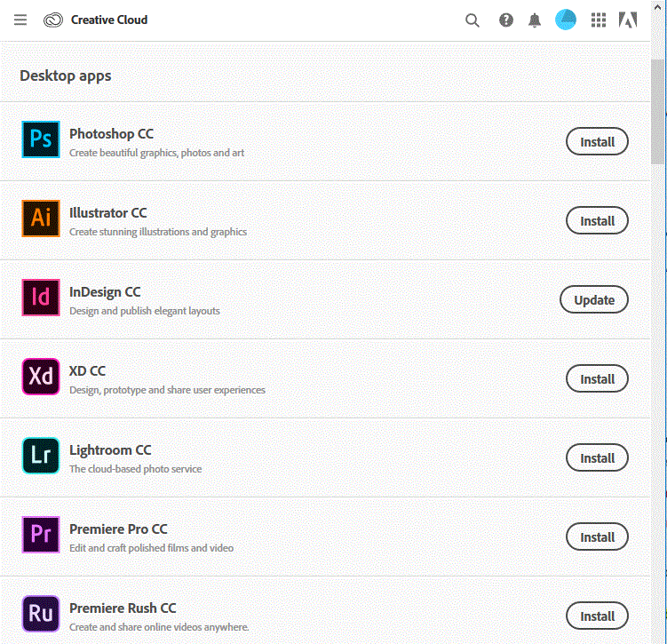Click the Photoshop CC app icon
This screenshot has height=644, width=667.
(41, 140)
